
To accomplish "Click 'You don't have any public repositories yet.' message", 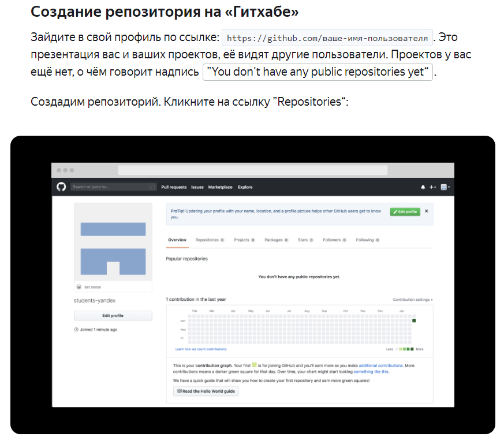I will click(x=299, y=277).
